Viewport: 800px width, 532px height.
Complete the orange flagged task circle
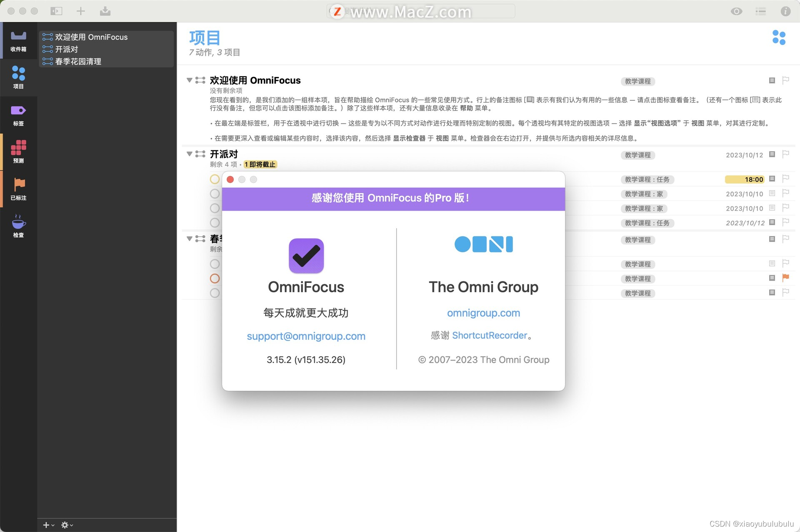tap(215, 278)
